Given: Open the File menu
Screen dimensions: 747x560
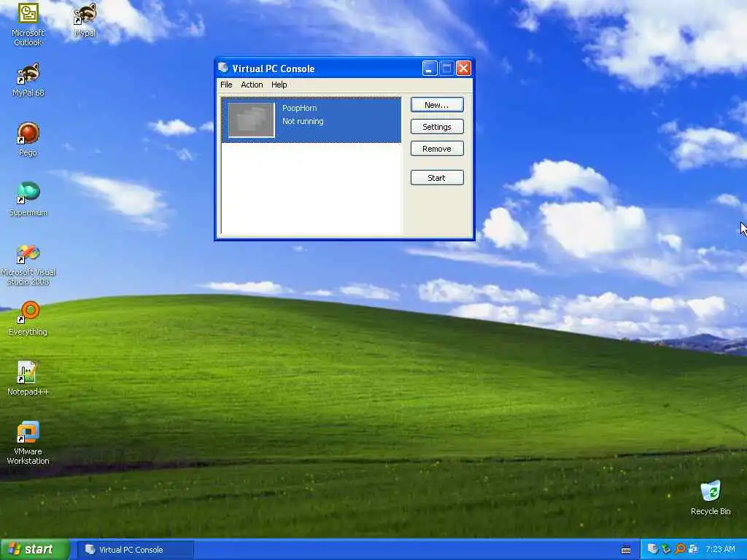Looking at the screenshot, I should (226, 85).
